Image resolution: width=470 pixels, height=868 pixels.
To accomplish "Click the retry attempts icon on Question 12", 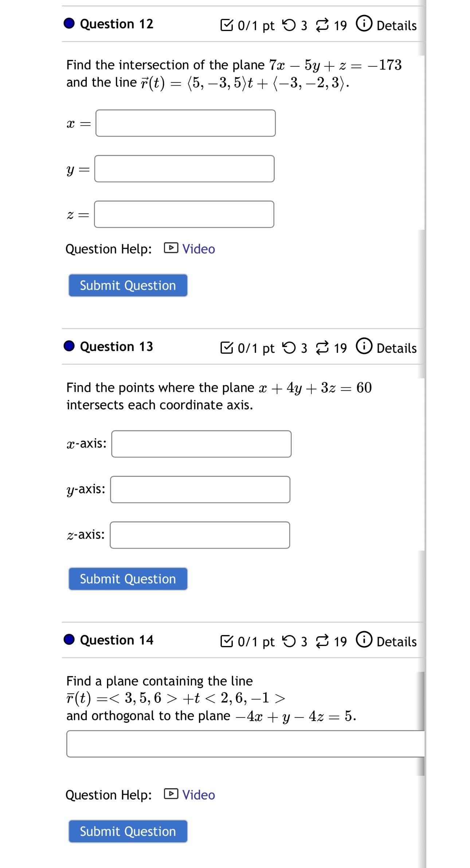I will 289,25.
